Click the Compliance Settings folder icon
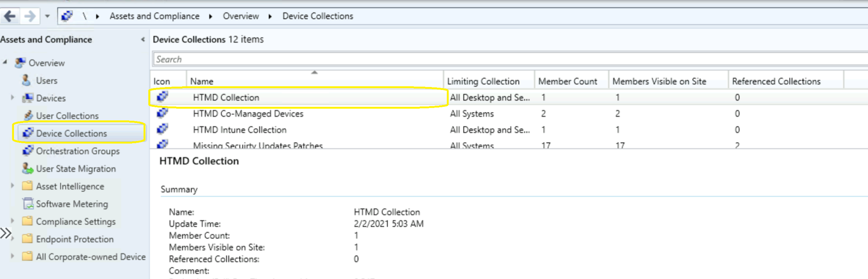This screenshot has width=868, height=279. coord(28,221)
